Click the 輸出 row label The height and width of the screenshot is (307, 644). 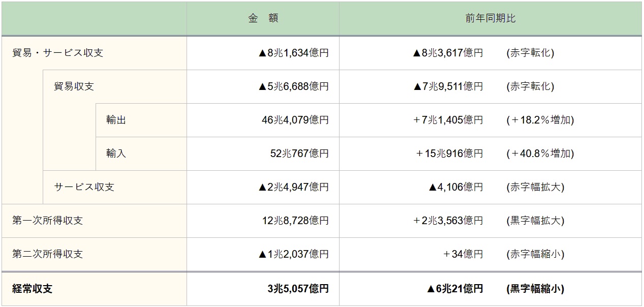[116, 120]
